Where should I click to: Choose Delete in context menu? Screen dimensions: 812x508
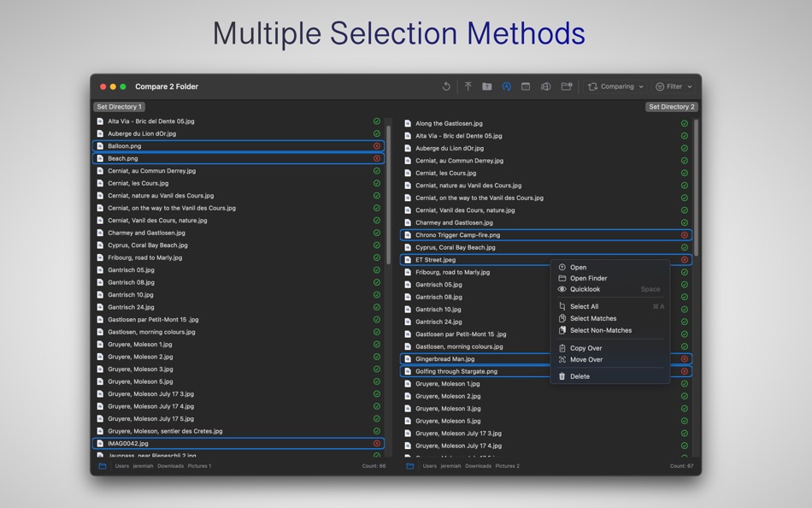[x=610, y=376]
